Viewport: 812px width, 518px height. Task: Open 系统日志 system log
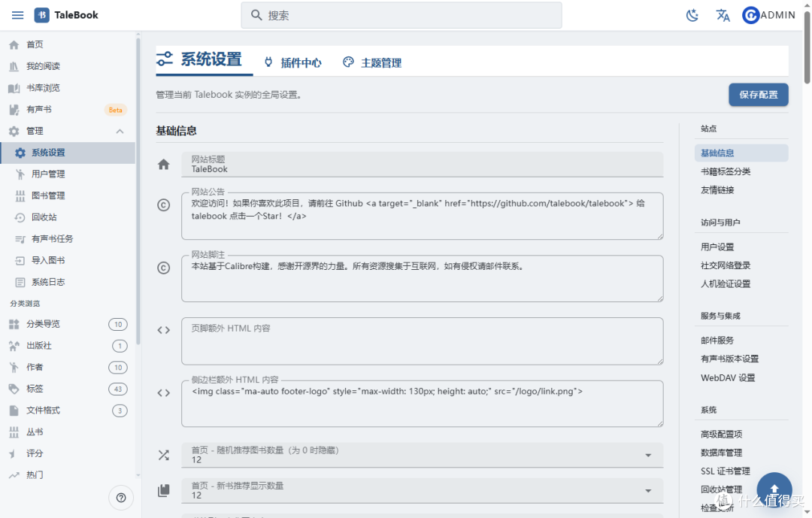tap(68, 283)
